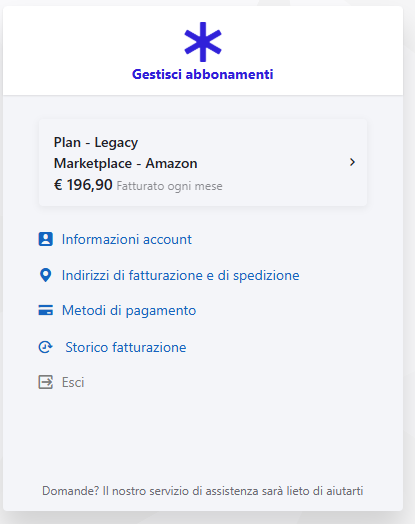Open Metodi di pagamento
The height and width of the screenshot is (524, 415).
(129, 310)
